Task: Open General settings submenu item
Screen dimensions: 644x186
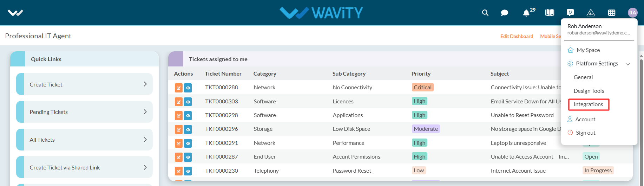Action: (x=583, y=77)
